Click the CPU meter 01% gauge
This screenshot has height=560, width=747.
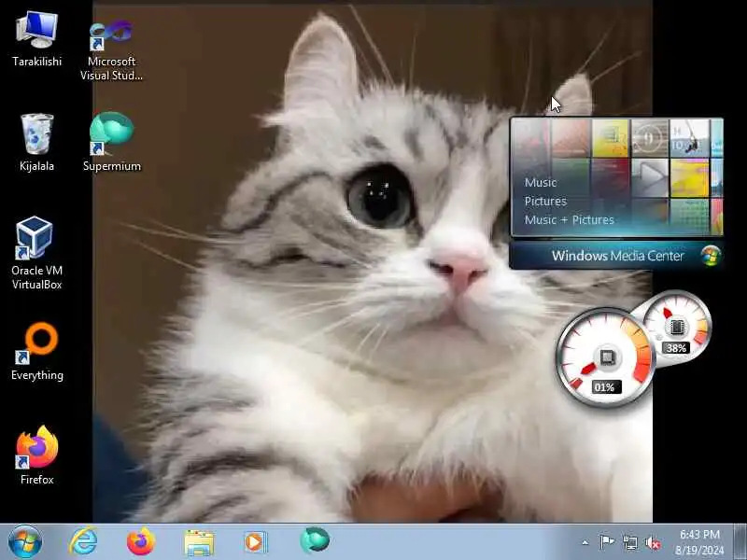tap(604, 357)
